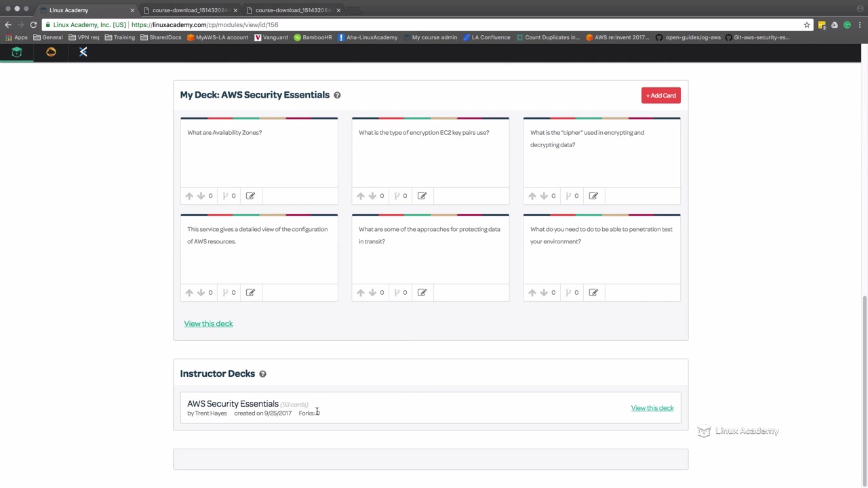The width and height of the screenshot is (868, 488).
Task: Open the Training bookmarks folder
Action: pyautogui.click(x=120, y=38)
